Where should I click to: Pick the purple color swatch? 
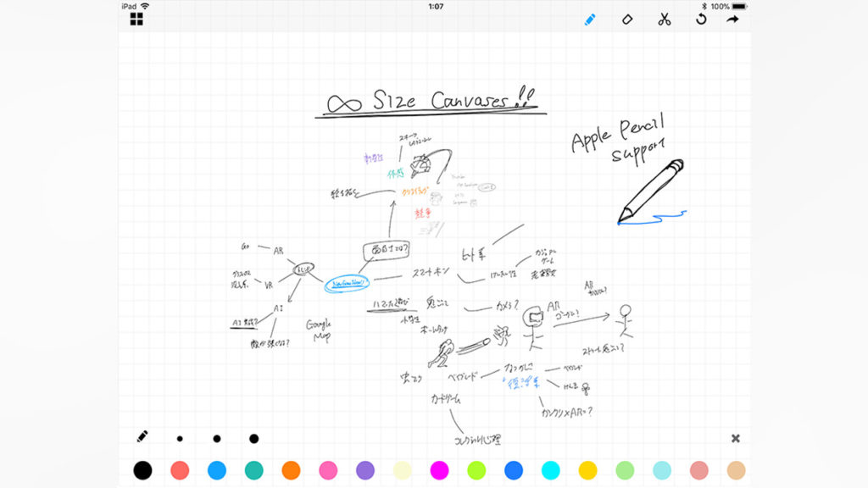pyautogui.click(x=365, y=470)
